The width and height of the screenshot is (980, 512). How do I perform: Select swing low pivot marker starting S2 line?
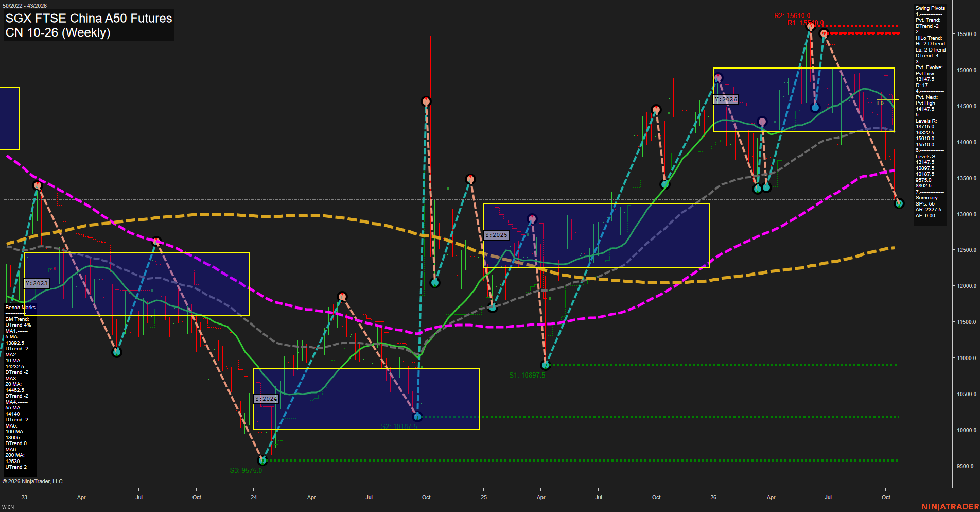pyautogui.click(x=417, y=416)
